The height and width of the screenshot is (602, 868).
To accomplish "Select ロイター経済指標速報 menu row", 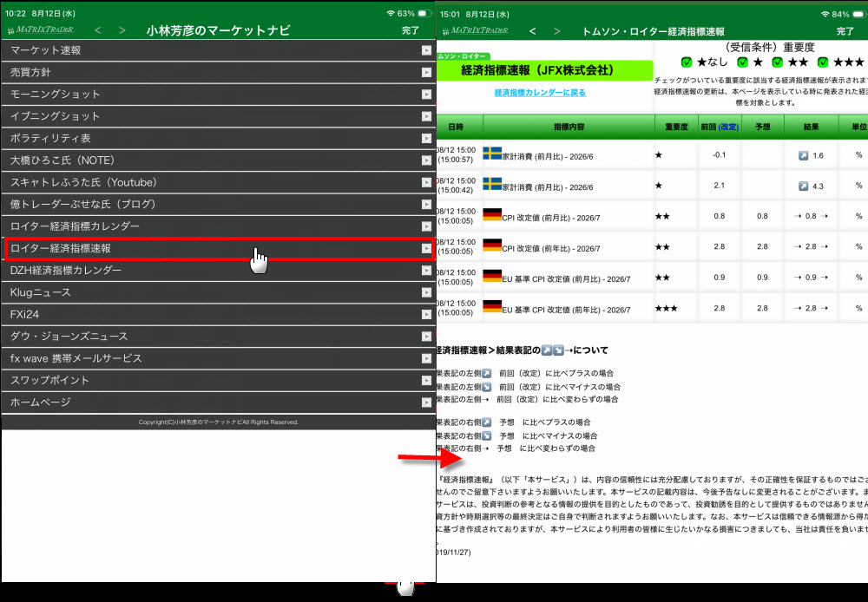I will coord(218,248).
